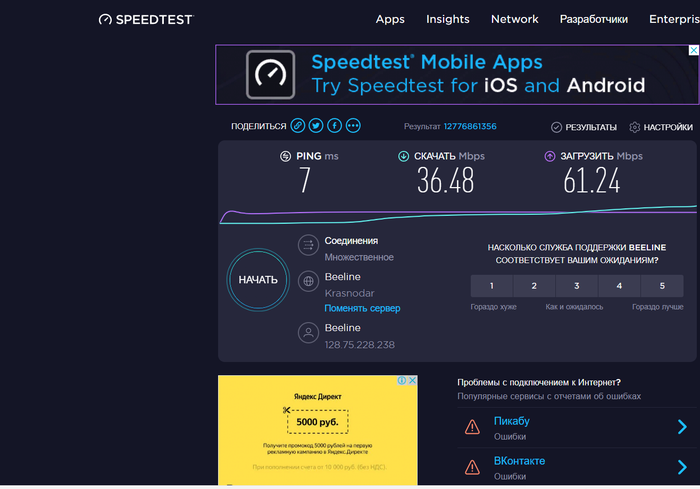Click the Множественное connection mode text

[x=359, y=257]
